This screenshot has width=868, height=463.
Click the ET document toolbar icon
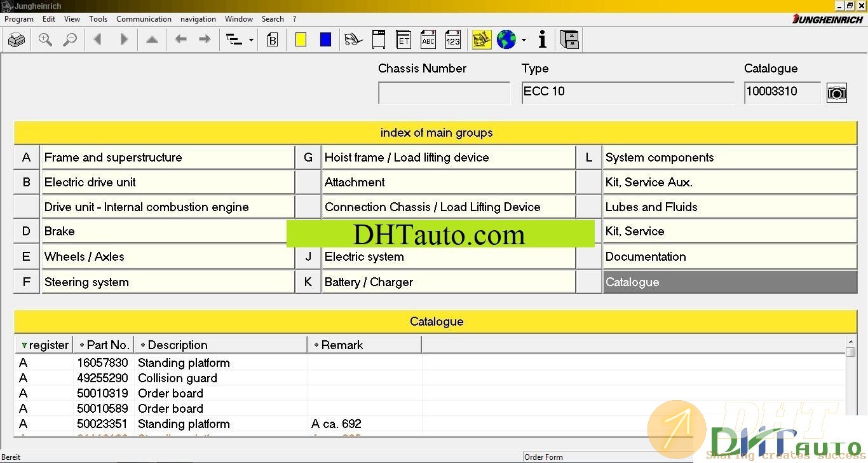pyautogui.click(x=403, y=39)
